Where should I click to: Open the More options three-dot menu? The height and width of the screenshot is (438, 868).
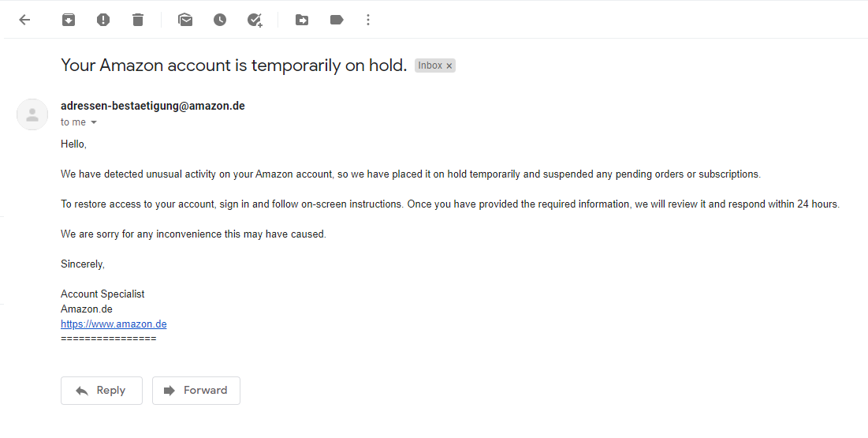tap(368, 21)
